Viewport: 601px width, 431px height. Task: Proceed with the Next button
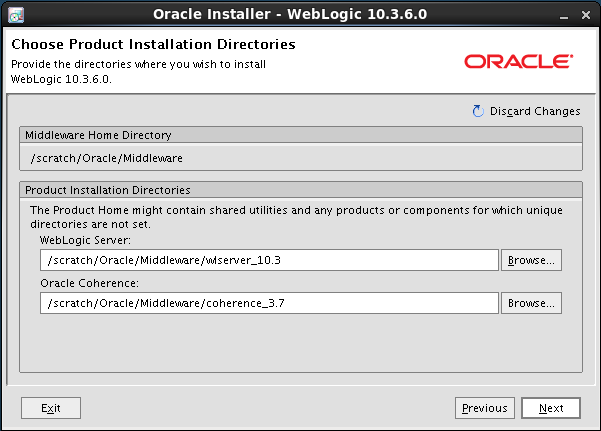551,408
